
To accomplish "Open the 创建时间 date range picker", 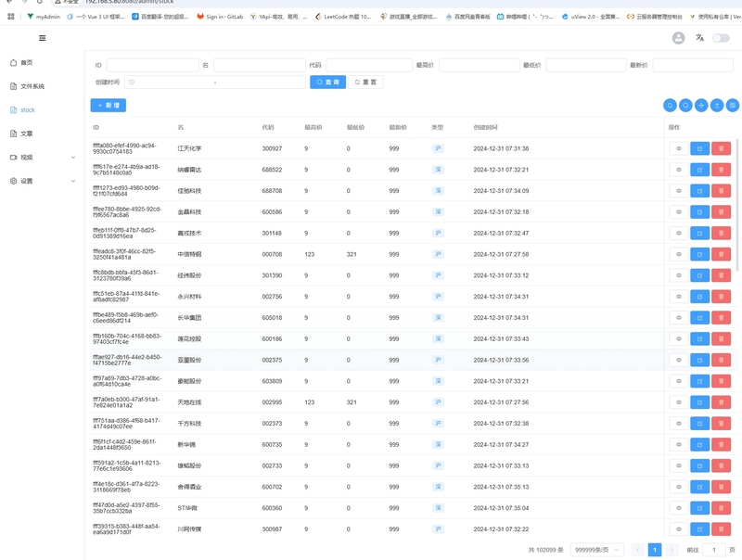I will 215,82.
